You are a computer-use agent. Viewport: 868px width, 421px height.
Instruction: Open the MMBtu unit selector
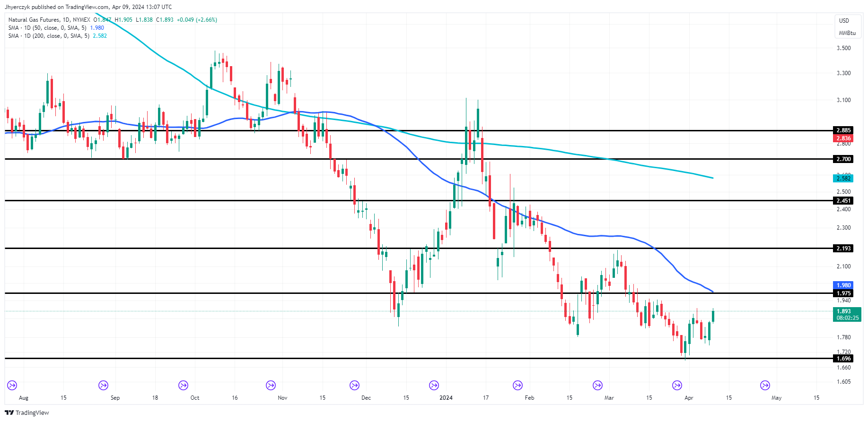coord(847,33)
